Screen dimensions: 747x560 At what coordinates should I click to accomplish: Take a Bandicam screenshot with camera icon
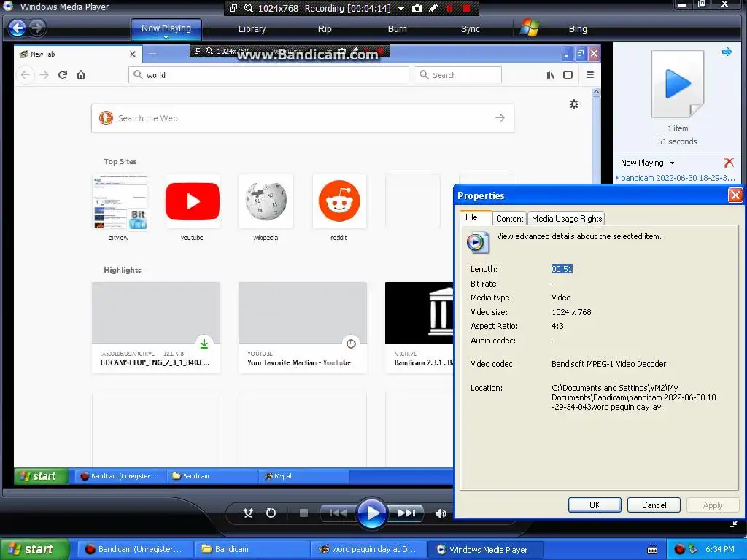(x=417, y=9)
